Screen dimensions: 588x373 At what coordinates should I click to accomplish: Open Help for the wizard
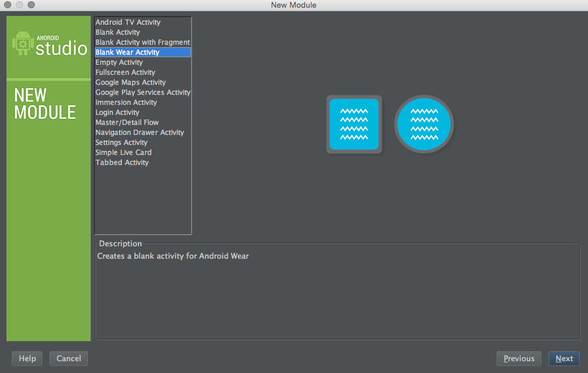point(27,358)
